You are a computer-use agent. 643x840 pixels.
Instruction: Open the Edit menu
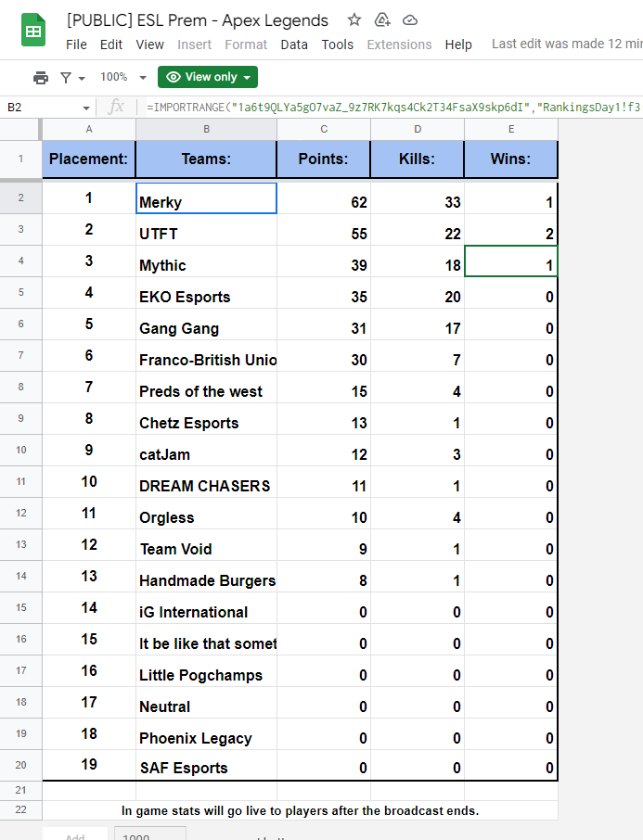point(111,45)
